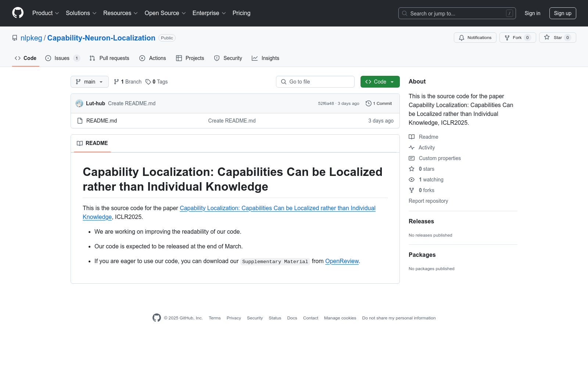The height and width of the screenshot is (368, 588).
Task: Click the Search or jump to field
Action: coord(457,13)
